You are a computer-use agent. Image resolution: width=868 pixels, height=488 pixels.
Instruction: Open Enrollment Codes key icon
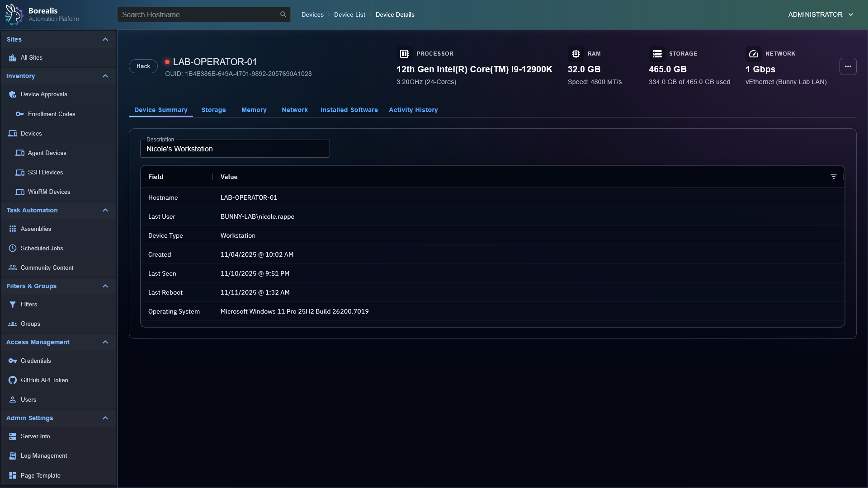click(x=20, y=114)
